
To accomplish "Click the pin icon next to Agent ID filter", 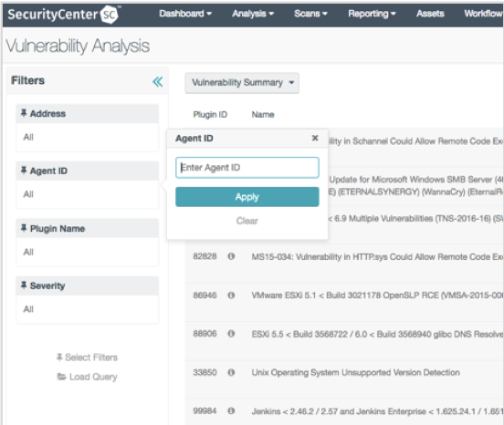I will 24,171.
